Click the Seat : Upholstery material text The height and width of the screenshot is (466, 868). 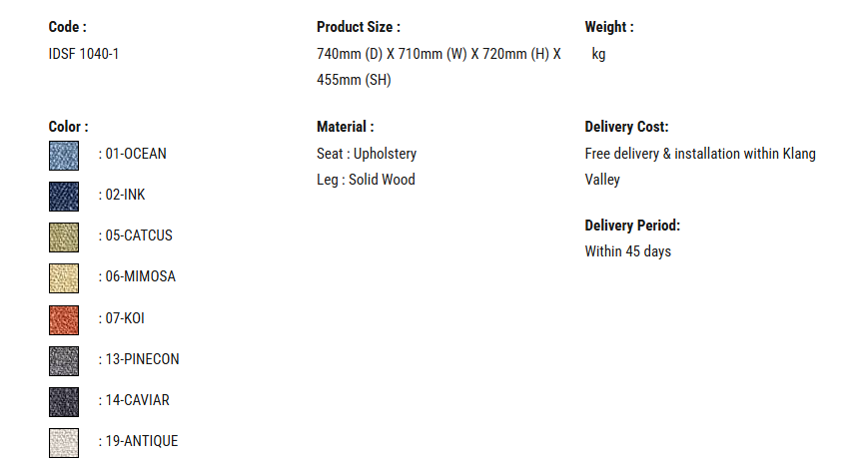point(367,154)
